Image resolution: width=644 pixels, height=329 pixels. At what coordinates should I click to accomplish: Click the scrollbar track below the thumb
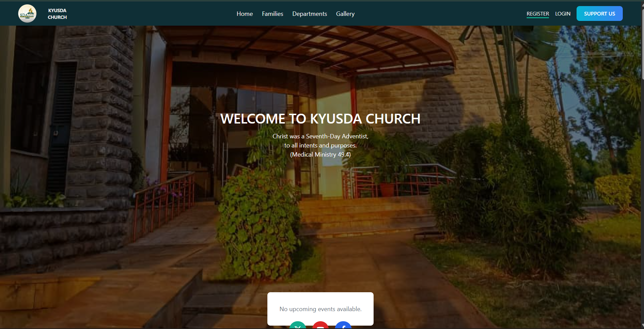(x=643, y=202)
